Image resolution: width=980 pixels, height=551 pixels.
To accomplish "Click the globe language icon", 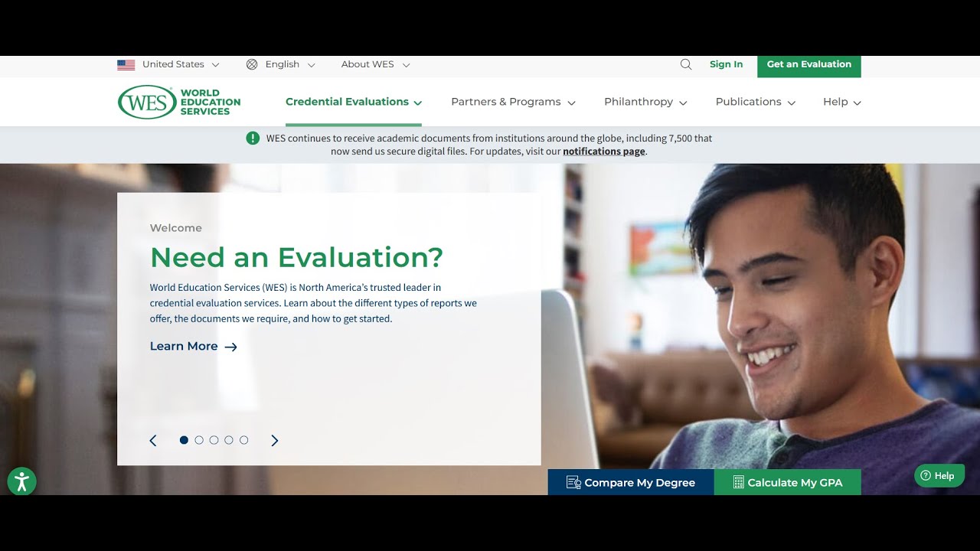I will pyautogui.click(x=252, y=64).
